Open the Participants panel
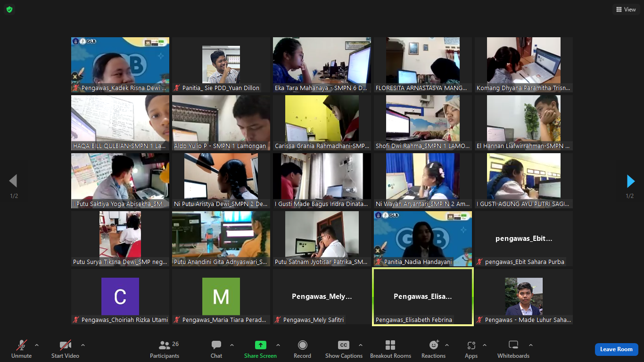The width and height of the screenshot is (644, 362). (165, 349)
